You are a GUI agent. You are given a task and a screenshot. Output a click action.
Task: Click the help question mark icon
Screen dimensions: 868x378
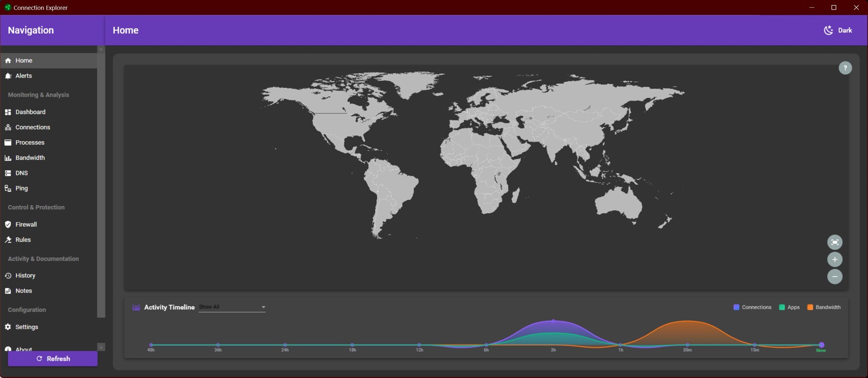[x=845, y=68]
